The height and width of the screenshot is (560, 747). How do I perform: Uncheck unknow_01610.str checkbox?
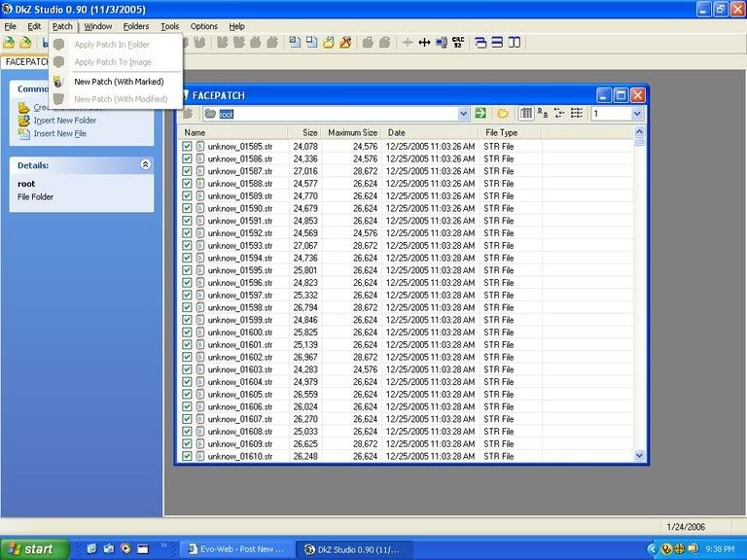[187, 456]
